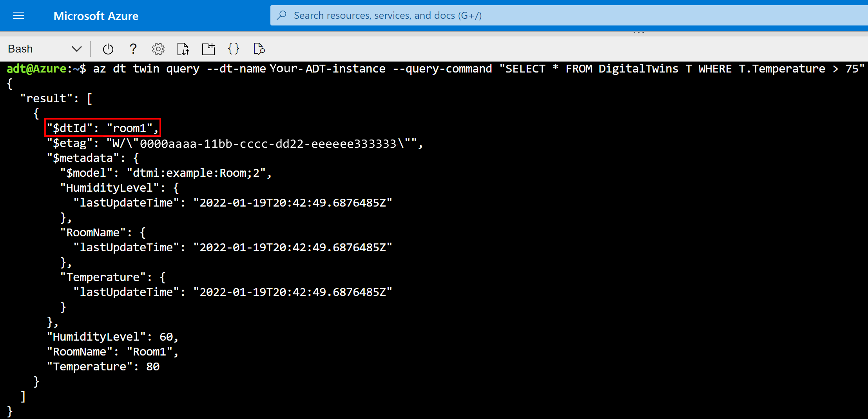868x419 pixels.
Task: Click the web preview icon
Action: (x=259, y=49)
